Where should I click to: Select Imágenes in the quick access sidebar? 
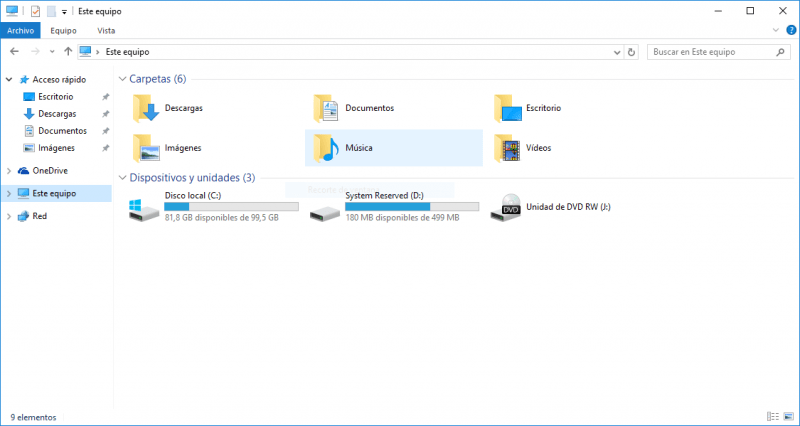(x=56, y=148)
